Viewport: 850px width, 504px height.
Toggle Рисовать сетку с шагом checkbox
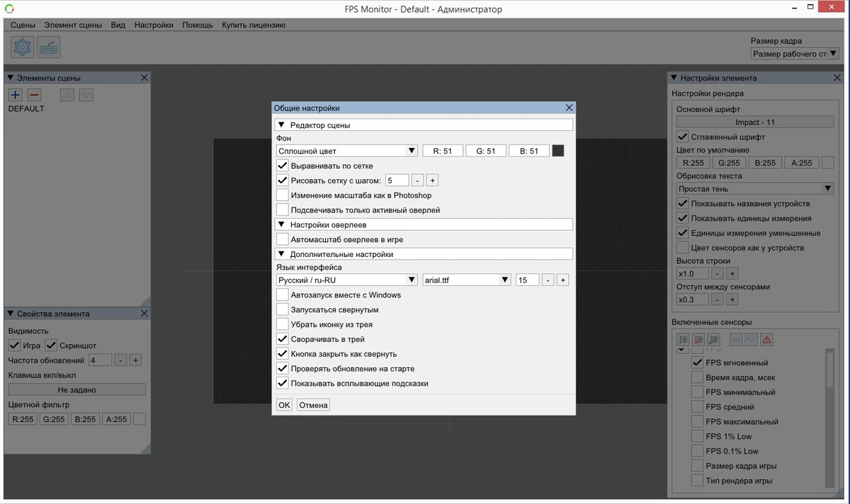pyautogui.click(x=283, y=181)
